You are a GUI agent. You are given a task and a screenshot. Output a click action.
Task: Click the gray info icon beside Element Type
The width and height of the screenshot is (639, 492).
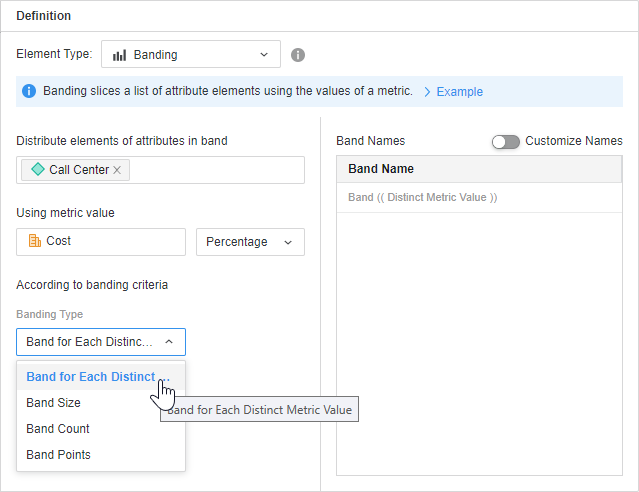point(298,55)
